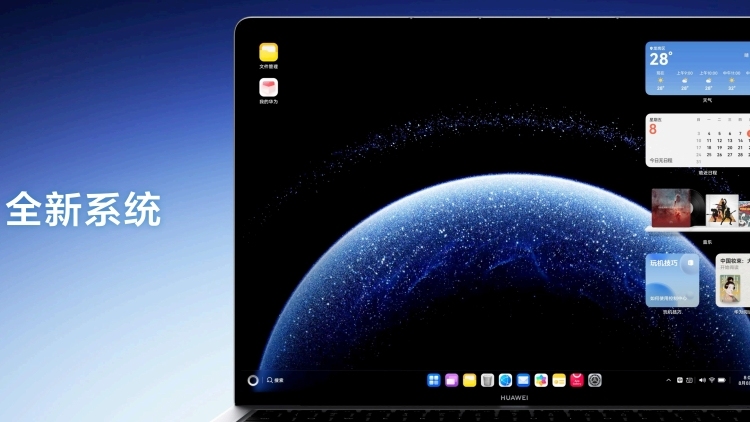Select day 4 in calendar widget

[x=709, y=133]
